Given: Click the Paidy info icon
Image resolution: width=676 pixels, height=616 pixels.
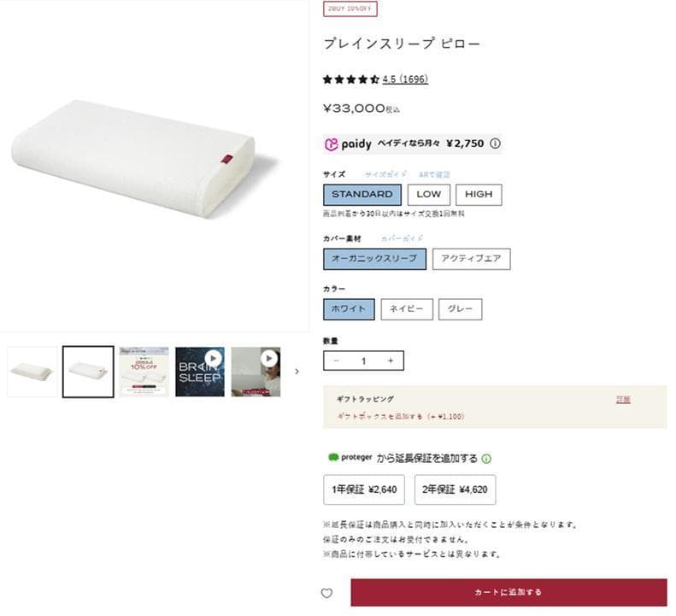Looking at the screenshot, I should coord(495,144).
